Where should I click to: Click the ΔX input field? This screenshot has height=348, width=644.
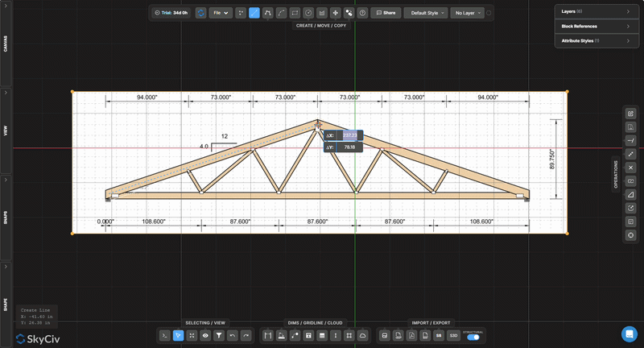click(x=349, y=135)
